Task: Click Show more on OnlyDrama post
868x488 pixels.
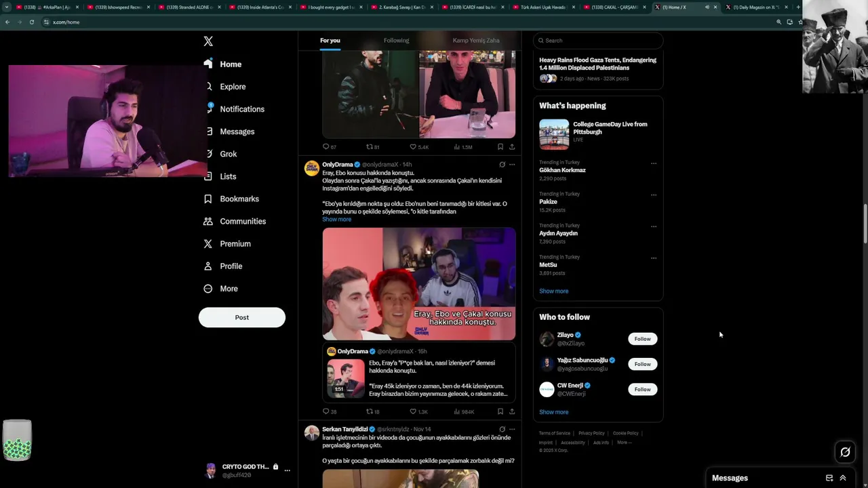Action: 337,220
